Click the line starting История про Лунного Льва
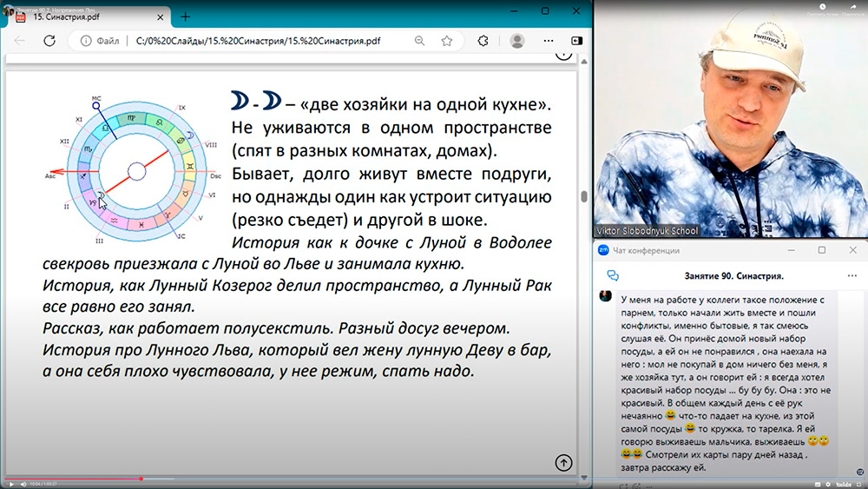Screen dimensions: 868x489 click(x=297, y=351)
